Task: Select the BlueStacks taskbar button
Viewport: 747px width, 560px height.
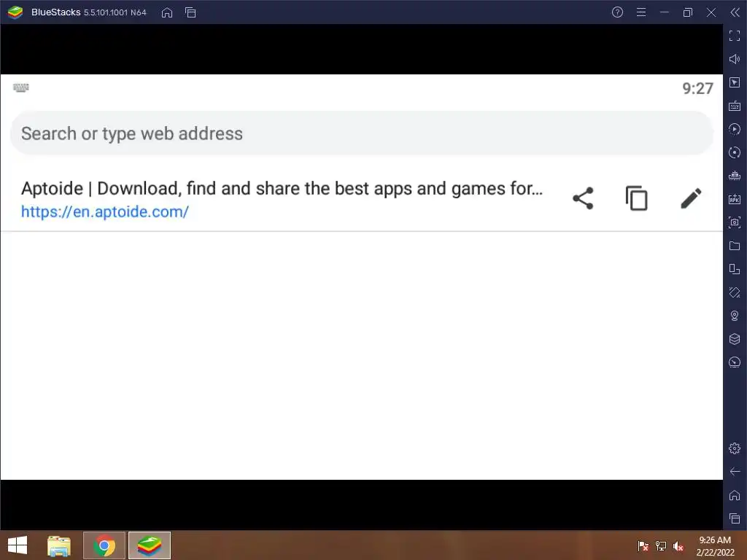Action: click(x=150, y=545)
